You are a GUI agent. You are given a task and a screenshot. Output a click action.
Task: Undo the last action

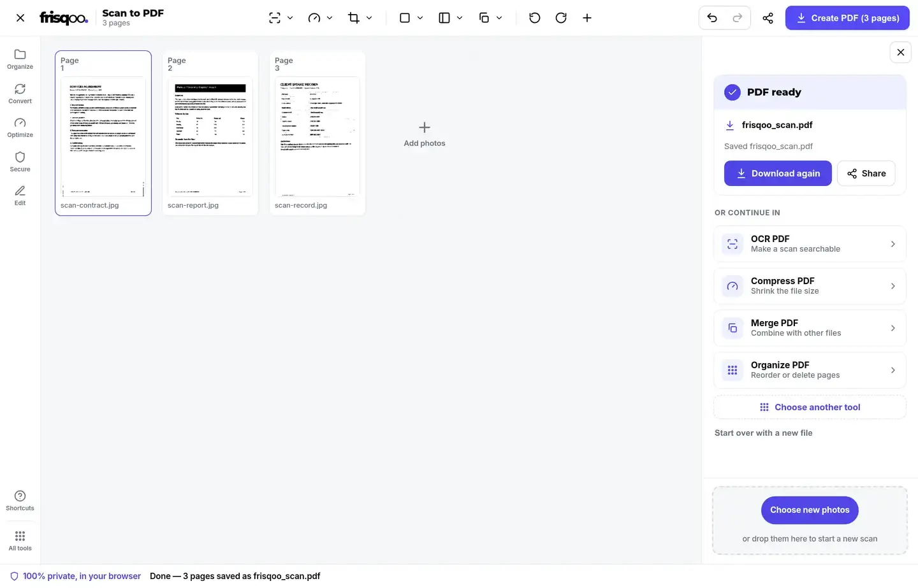(712, 18)
